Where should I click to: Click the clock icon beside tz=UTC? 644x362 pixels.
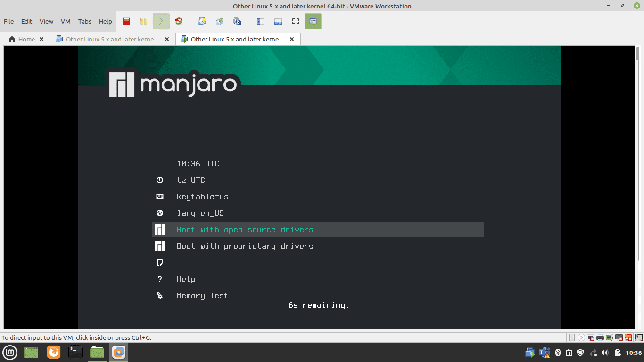(x=160, y=180)
